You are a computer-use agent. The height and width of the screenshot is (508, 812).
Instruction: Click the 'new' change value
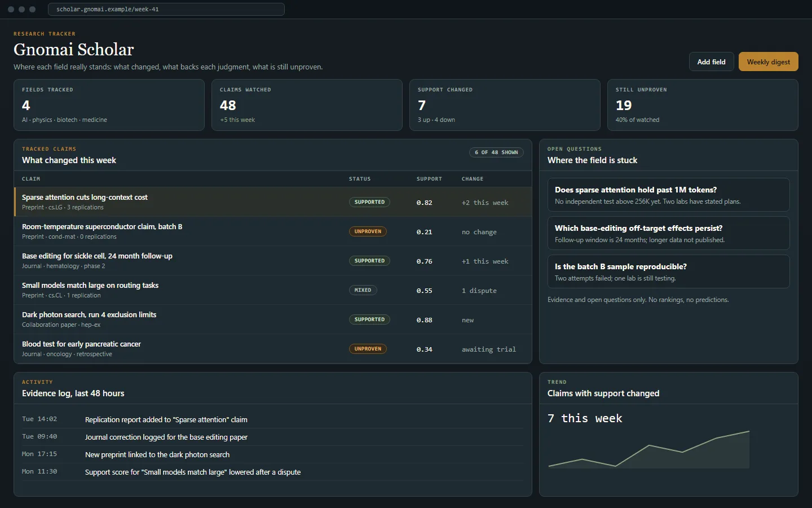tap(467, 320)
